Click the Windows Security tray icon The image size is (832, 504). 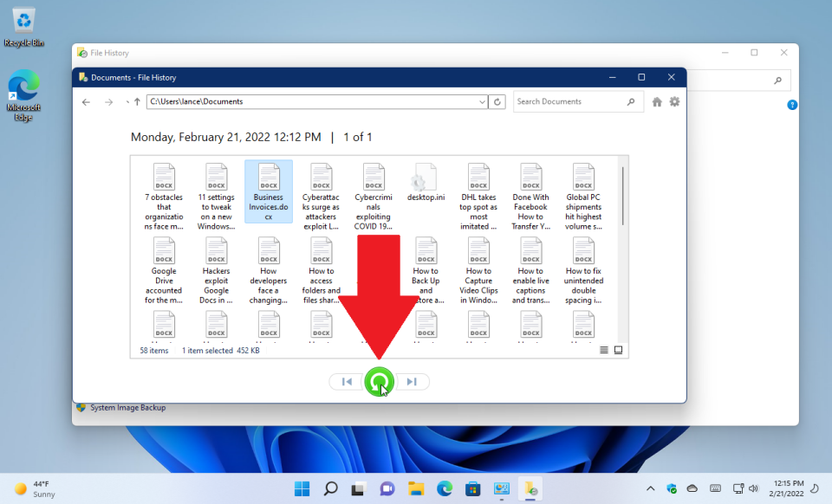click(x=672, y=488)
